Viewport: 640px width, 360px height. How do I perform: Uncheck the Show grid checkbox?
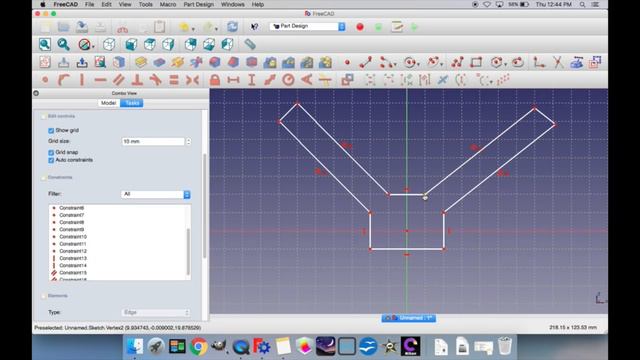coord(51,131)
